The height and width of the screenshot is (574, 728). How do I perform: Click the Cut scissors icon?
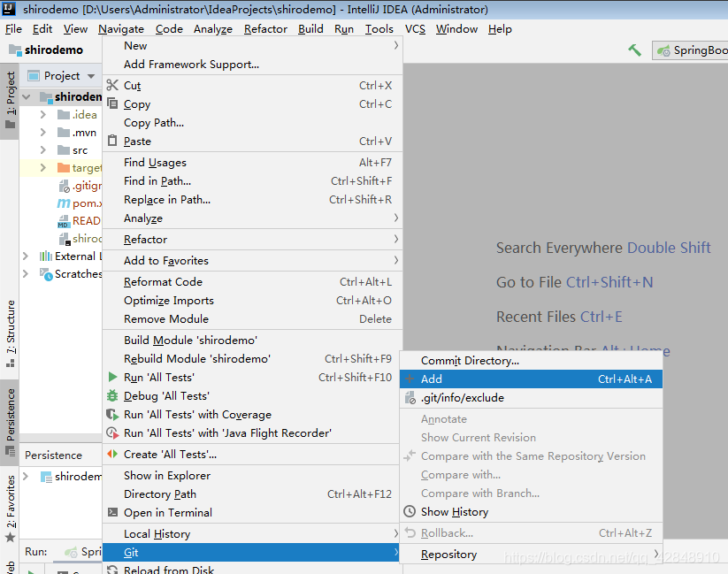click(112, 85)
